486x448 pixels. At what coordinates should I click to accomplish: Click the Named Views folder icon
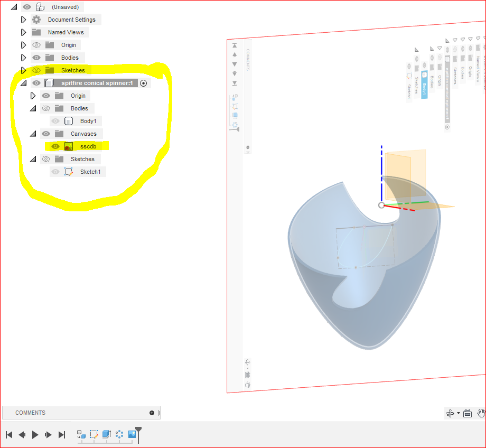coord(36,32)
